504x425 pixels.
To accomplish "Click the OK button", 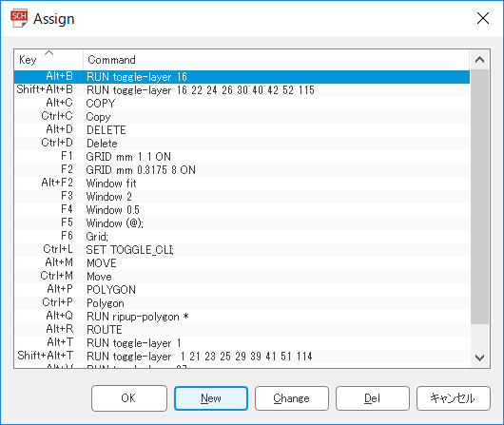I will (x=129, y=398).
